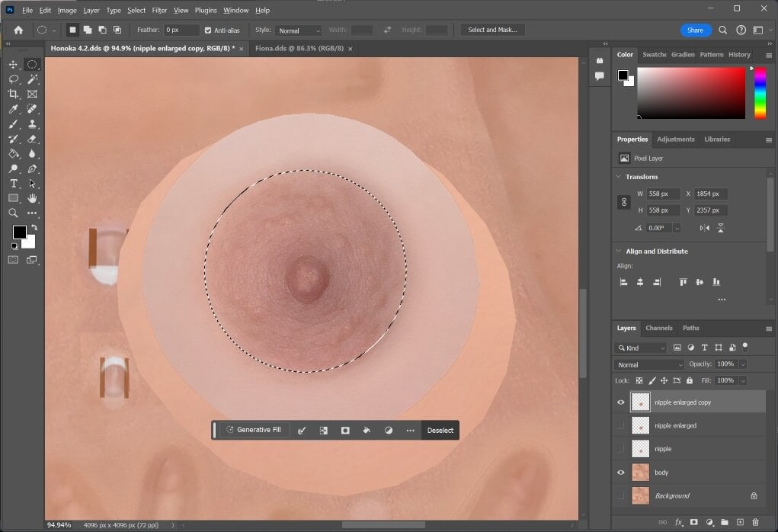Select the Clone Stamp tool
Screen dimensions: 778x532
[x=32, y=124]
